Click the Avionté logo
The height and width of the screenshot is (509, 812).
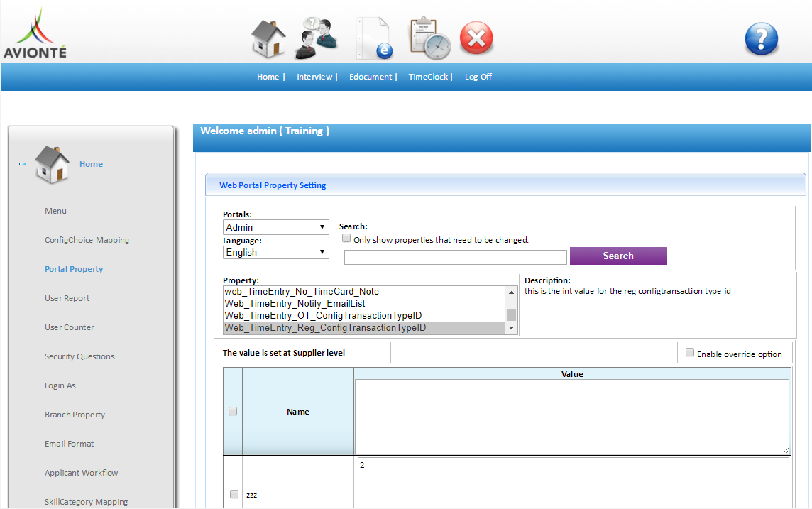tap(35, 33)
